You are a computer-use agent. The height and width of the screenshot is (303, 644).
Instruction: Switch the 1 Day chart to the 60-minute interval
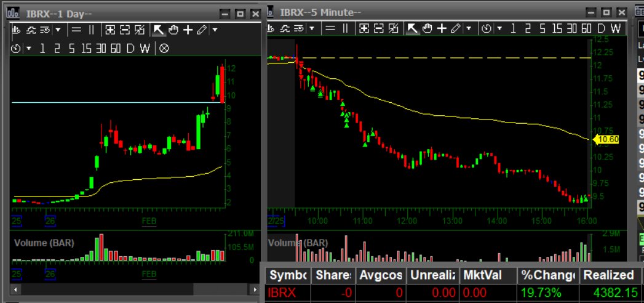click(116, 49)
